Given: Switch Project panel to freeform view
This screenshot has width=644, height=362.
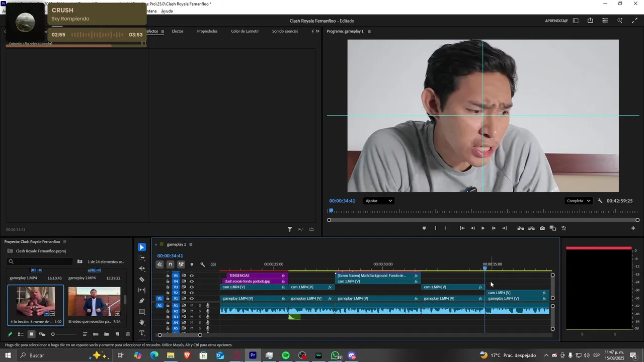Looking at the screenshot, I should (x=42, y=334).
